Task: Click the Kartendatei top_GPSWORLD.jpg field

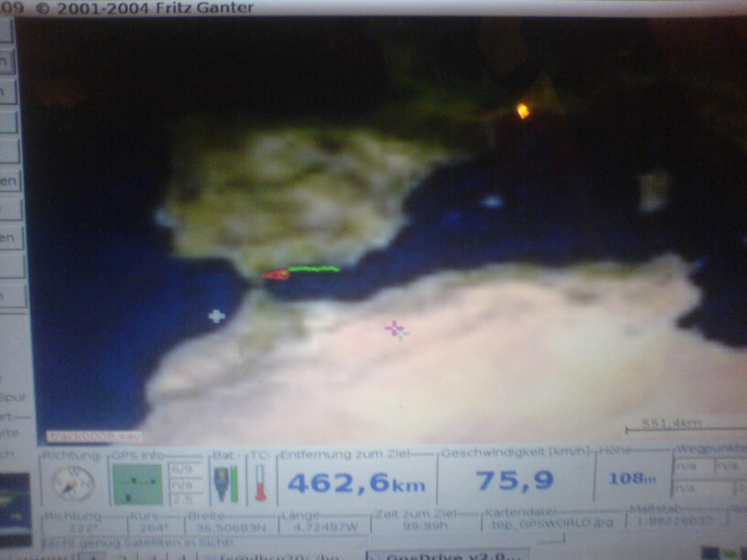Action: tap(552, 523)
